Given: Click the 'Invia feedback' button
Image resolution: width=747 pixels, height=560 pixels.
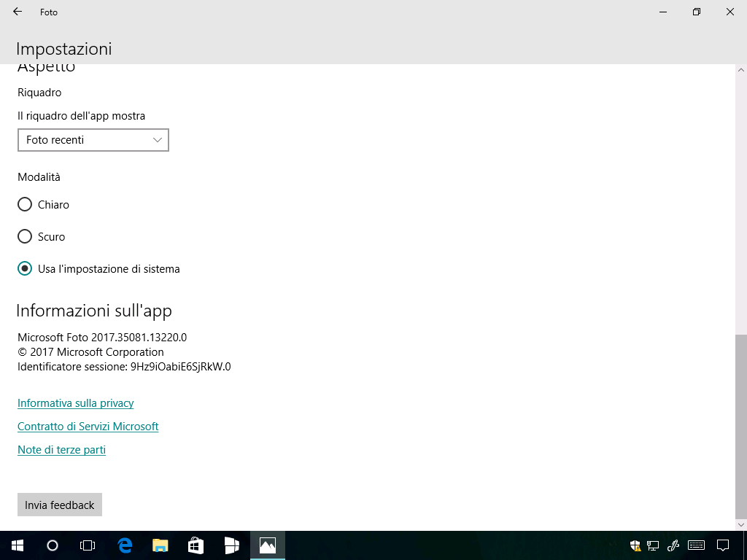Looking at the screenshot, I should pyautogui.click(x=60, y=505).
